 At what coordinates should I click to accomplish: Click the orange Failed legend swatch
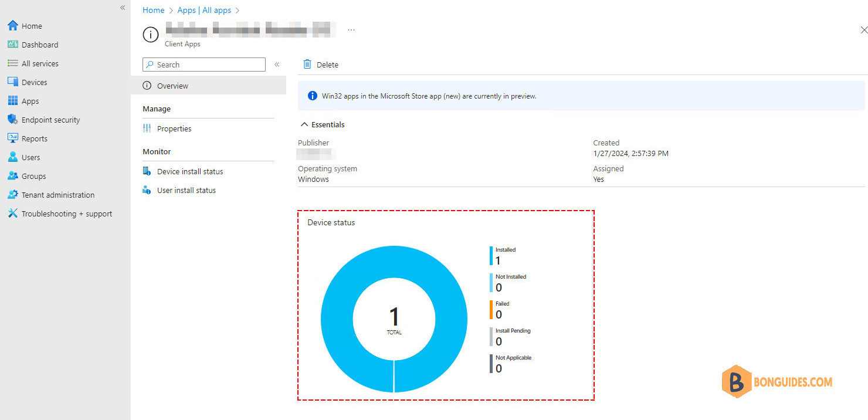pyautogui.click(x=491, y=310)
